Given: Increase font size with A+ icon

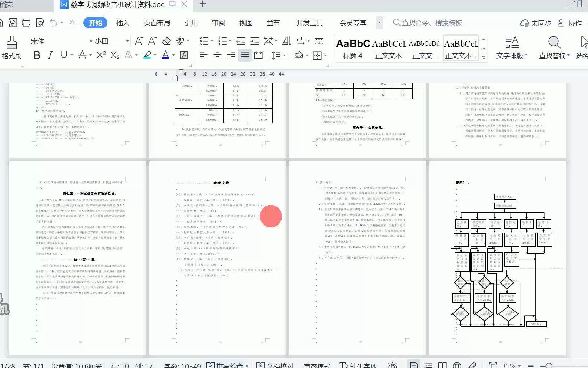Looking at the screenshot, I should coord(139,41).
